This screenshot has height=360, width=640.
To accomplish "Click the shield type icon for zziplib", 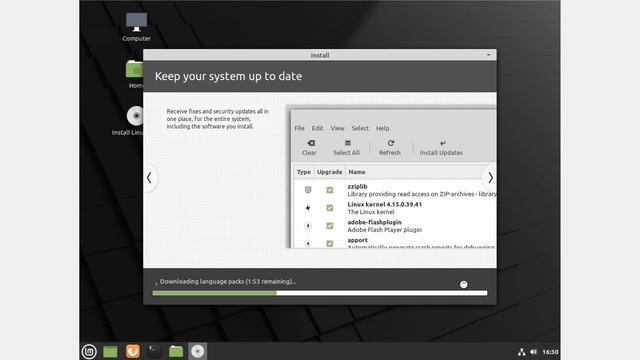I will (308, 190).
